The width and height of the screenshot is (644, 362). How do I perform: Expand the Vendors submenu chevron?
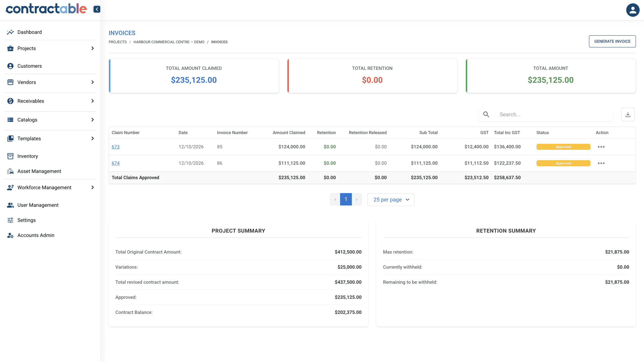coord(93,82)
